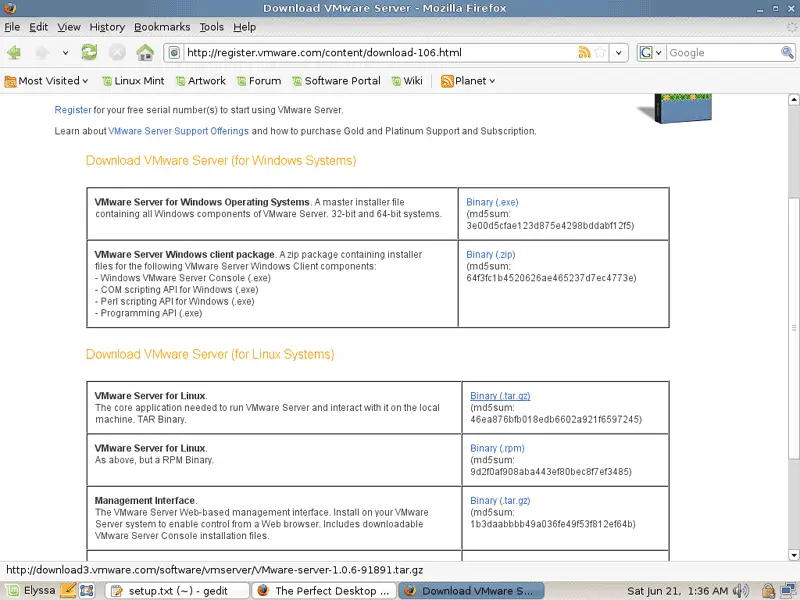
Task: Click the Linux Mint bookmark
Action: (x=133, y=81)
